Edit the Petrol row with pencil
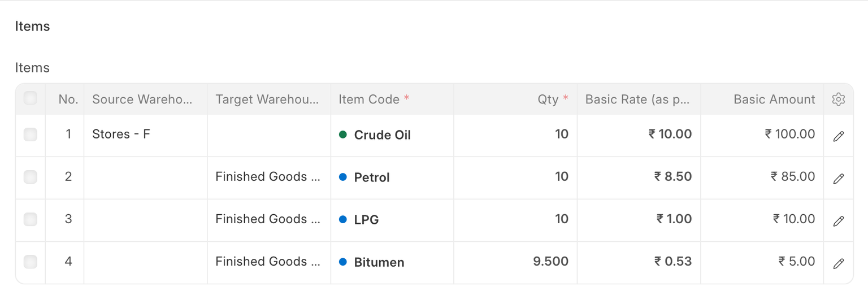This screenshot has width=868, height=295. coord(839,178)
